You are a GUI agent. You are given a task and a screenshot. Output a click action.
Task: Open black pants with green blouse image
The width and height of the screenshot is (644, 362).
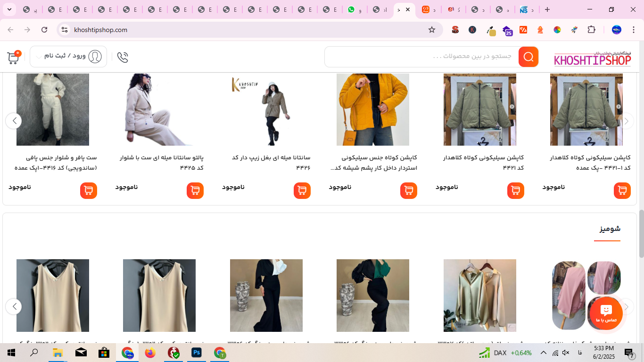[373, 296]
